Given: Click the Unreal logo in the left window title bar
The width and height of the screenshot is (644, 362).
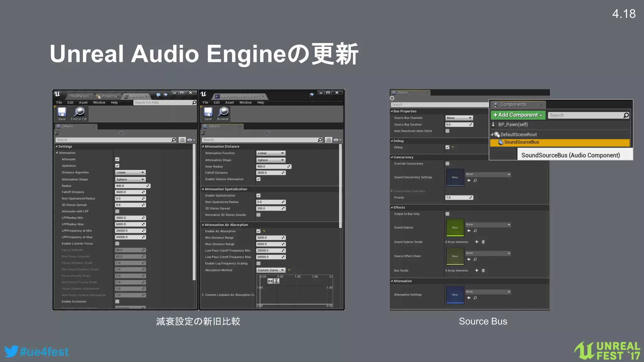Looking at the screenshot, I should click(57, 94).
